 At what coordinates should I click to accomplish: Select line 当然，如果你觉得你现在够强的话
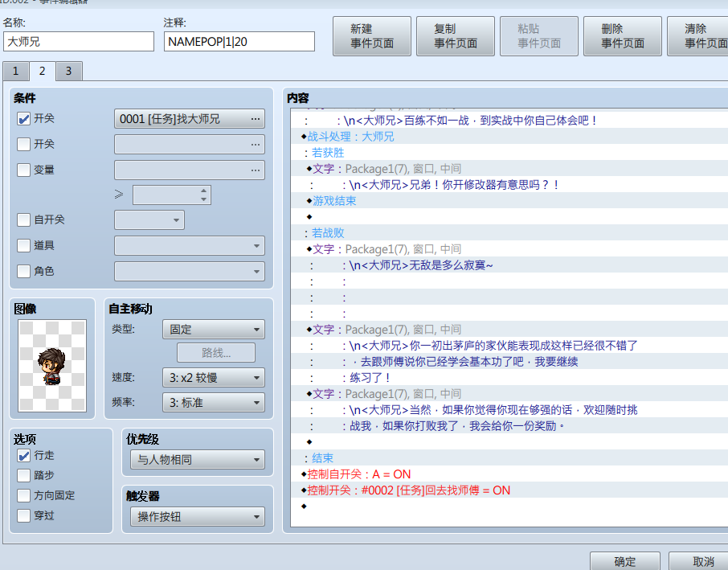click(509, 410)
